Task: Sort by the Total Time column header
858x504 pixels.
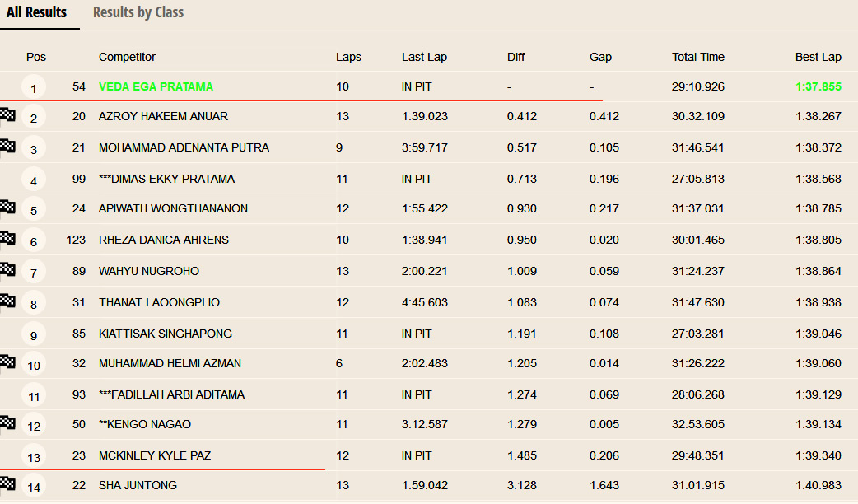Action: pos(697,57)
